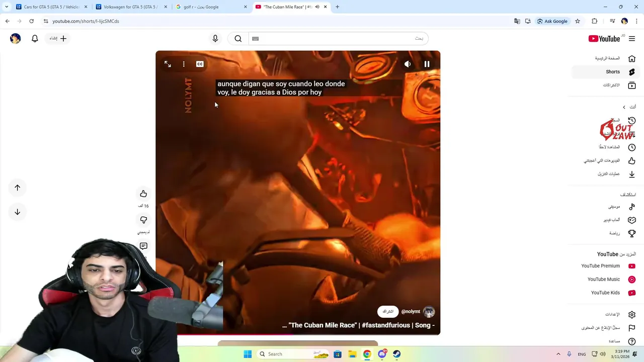This screenshot has height=362, width=644.
Task: Open the tab search dropdown
Action: tap(6, 7)
